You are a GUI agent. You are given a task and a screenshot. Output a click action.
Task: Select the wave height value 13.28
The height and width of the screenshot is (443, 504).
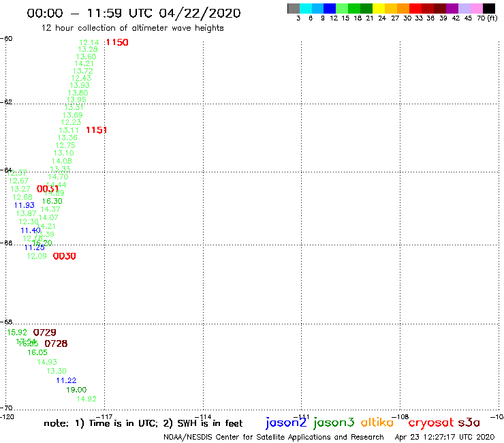pos(88,49)
